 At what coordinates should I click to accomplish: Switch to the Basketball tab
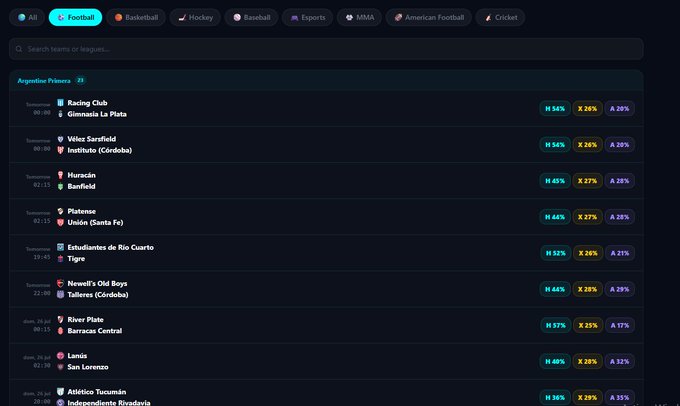(x=136, y=17)
